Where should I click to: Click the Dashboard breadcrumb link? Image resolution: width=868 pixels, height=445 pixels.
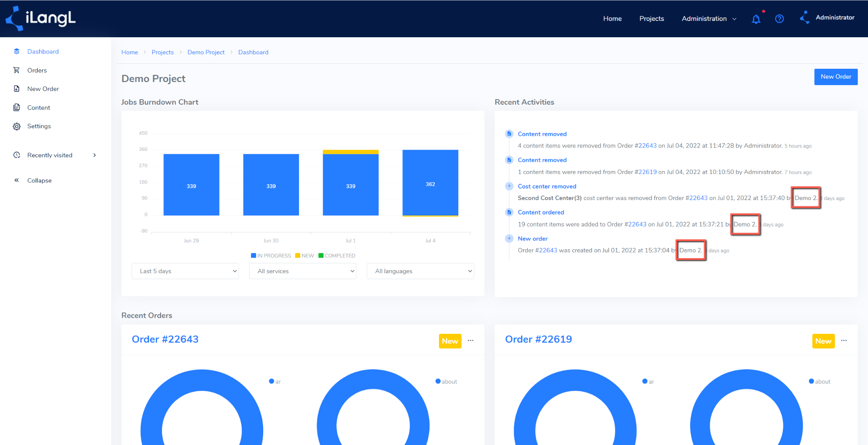[x=253, y=52]
